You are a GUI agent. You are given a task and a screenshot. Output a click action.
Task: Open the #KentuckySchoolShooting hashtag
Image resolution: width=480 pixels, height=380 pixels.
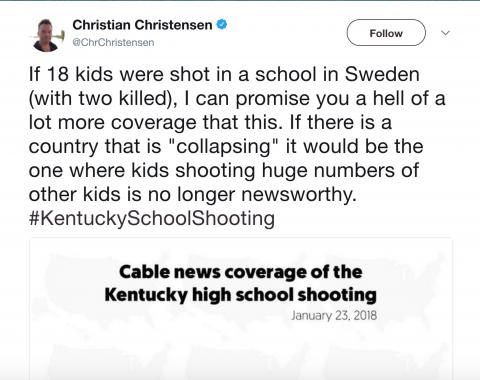[x=152, y=219]
